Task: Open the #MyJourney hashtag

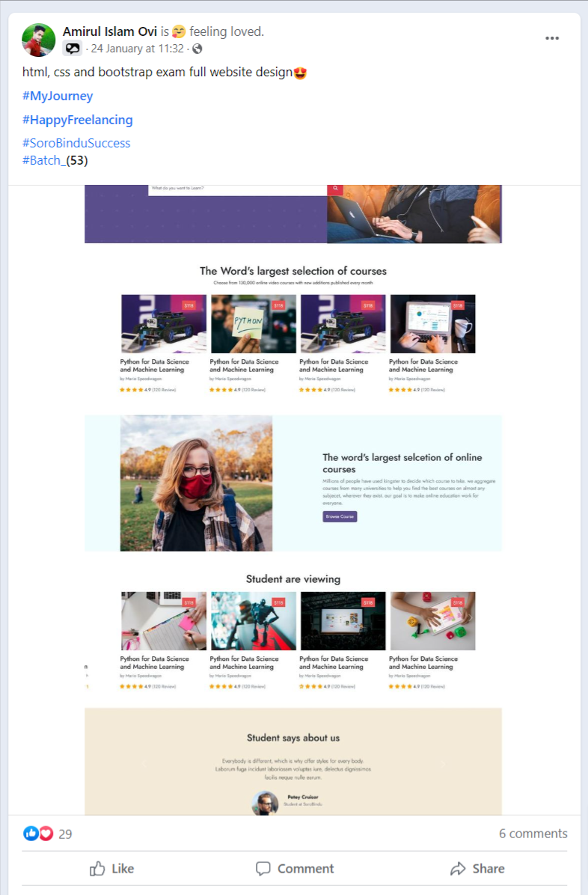Action: (x=58, y=96)
